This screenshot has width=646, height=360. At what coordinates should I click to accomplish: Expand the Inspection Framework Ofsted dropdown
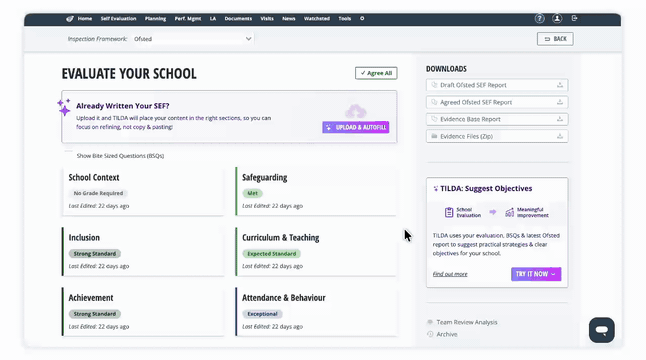coord(193,39)
